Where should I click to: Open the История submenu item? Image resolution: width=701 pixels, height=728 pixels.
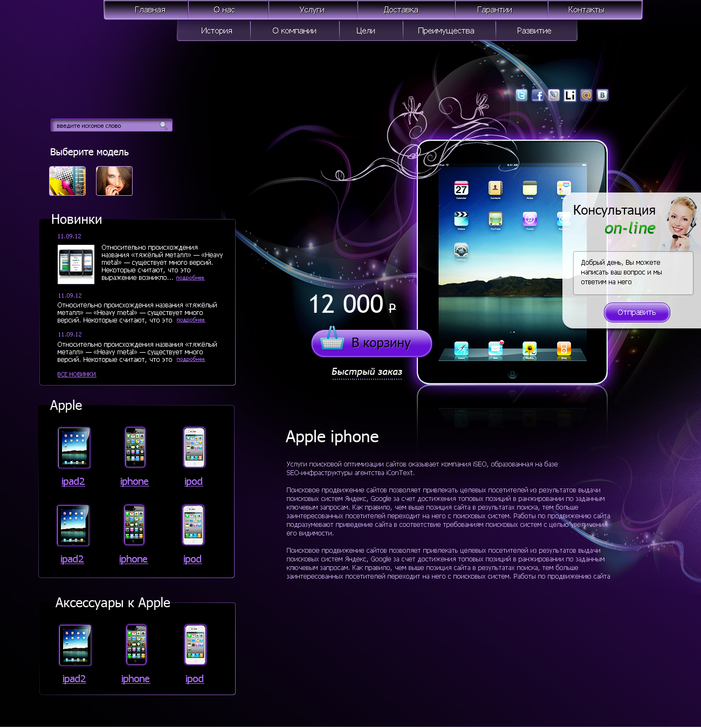click(217, 31)
